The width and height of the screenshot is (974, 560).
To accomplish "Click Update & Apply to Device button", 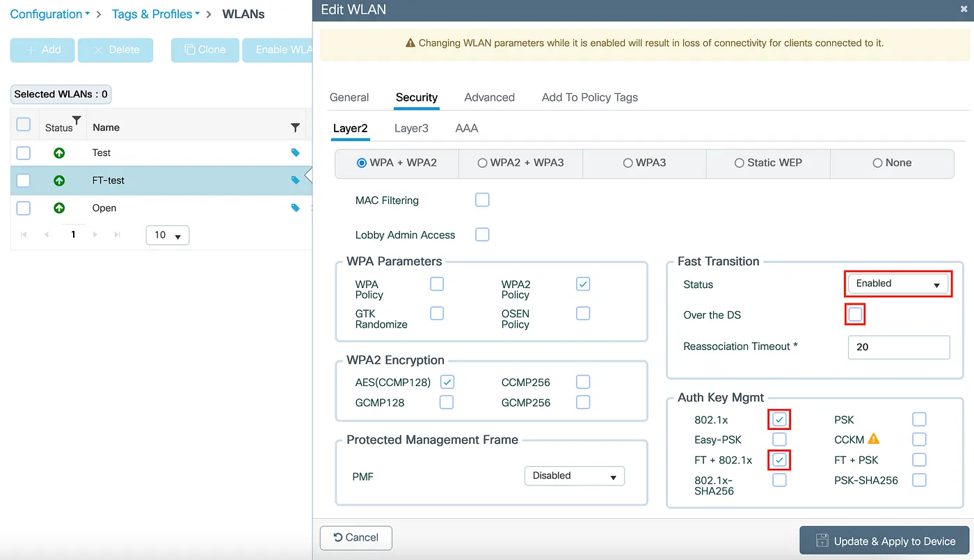I will click(x=884, y=541).
